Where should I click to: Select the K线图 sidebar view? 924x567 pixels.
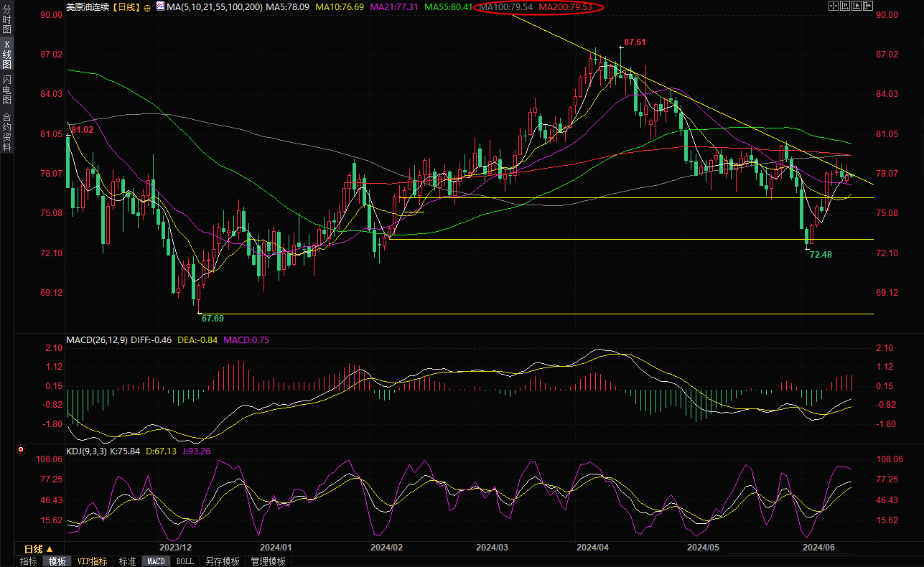point(6,55)
